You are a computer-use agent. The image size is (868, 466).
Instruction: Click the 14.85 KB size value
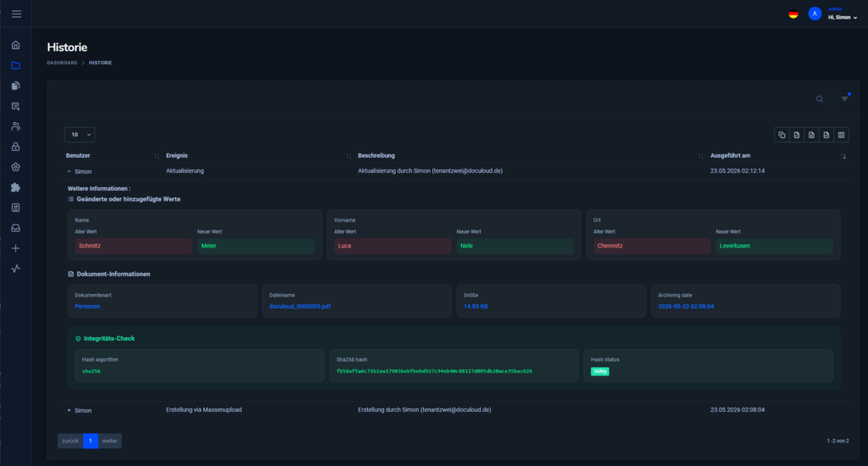(476, 306)
